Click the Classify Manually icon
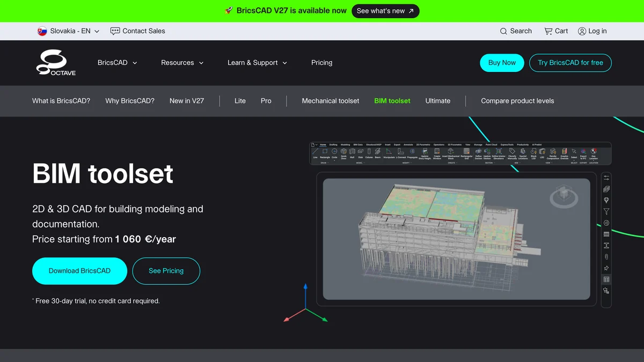 pyautogui.click(x=512, y=151)
